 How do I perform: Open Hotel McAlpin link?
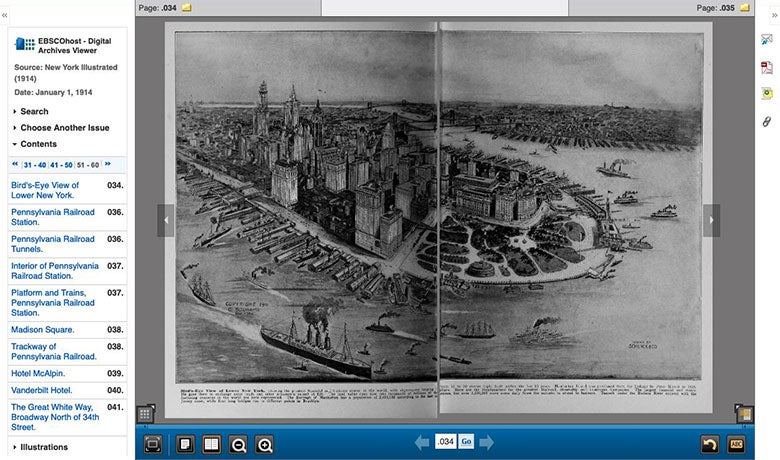click(x=38, y=373)
